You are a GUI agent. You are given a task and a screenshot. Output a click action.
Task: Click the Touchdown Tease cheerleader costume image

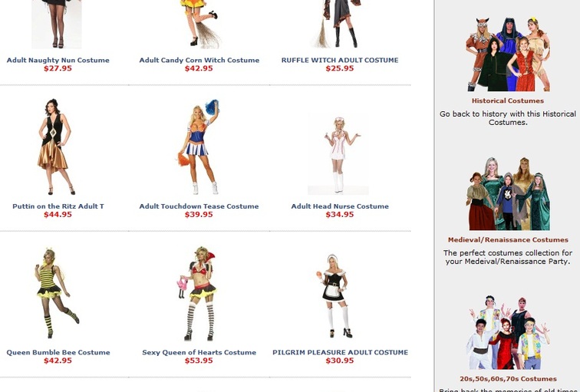[x=198, y=147]
